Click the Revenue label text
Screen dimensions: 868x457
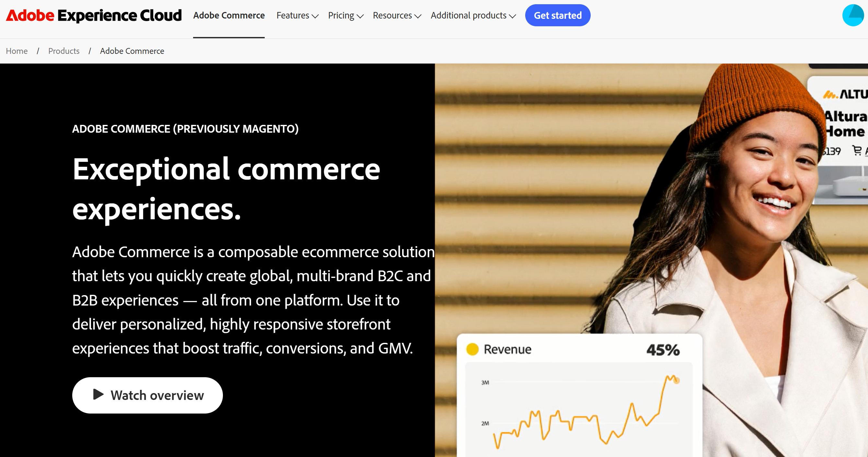click(x=507, y=349)
